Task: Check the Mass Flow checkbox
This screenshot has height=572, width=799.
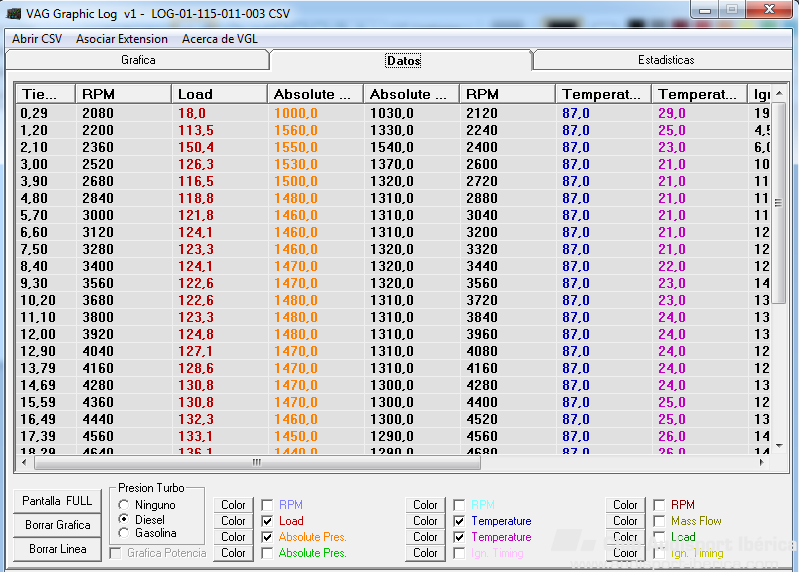Action: [x=659, y=521]
